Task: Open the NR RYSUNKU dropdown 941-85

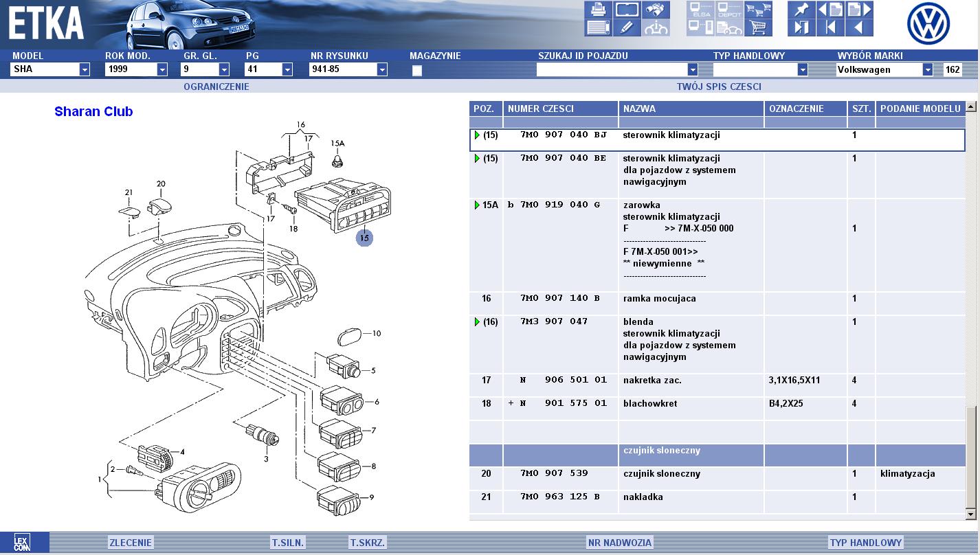Action: click(382, 69)
